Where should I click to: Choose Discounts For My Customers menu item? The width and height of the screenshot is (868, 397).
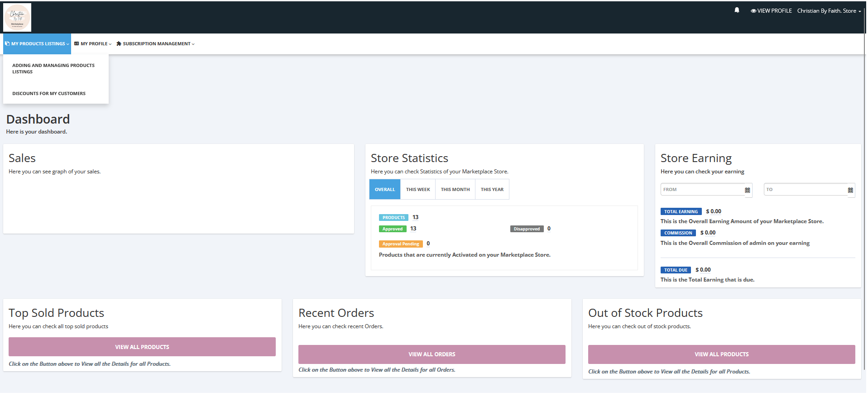tap(49, 94)
